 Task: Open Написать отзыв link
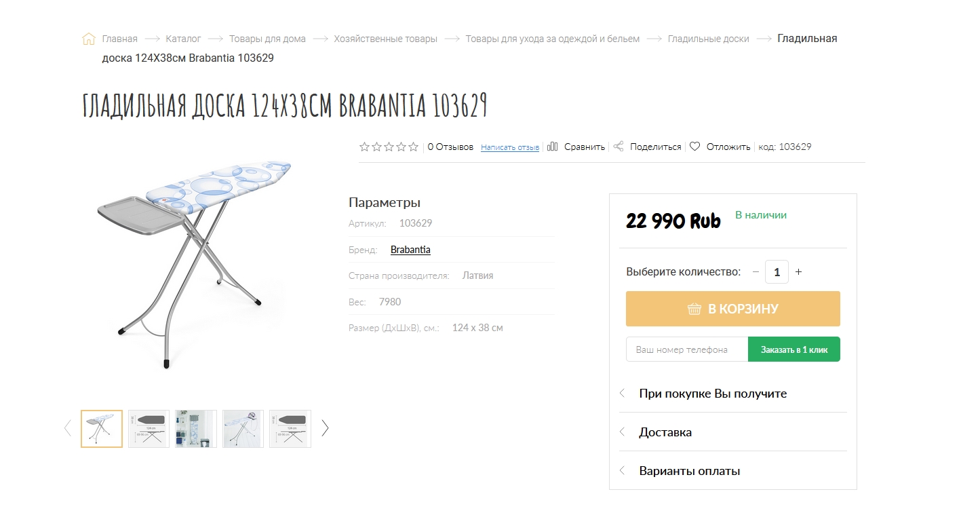point(510,147)
